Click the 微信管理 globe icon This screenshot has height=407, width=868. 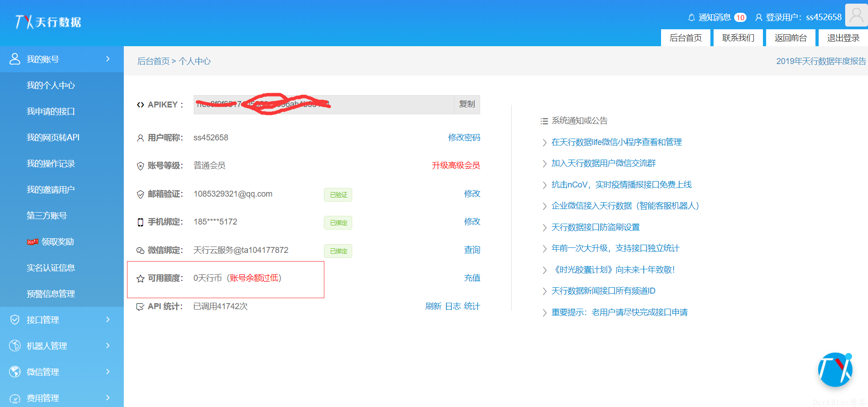pos(15,372)
